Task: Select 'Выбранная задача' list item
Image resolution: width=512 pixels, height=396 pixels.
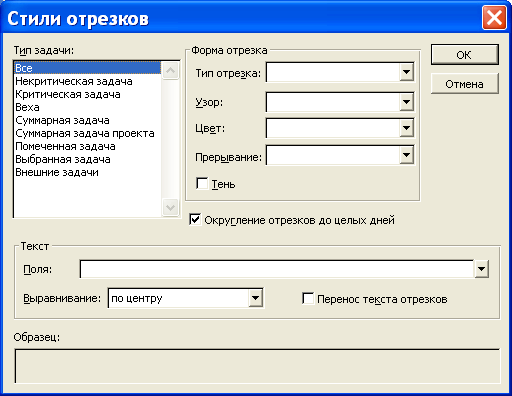Action: pos(88,159)
